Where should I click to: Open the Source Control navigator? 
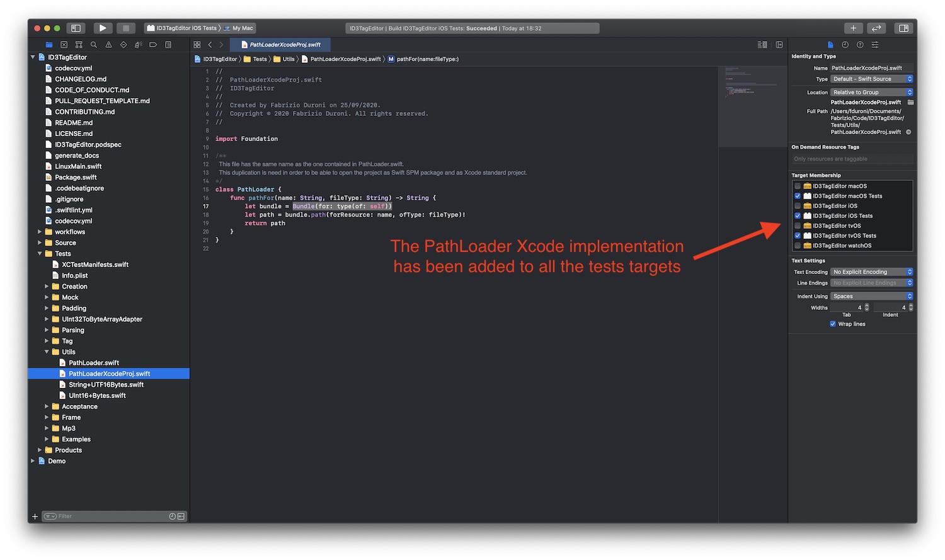64,45
